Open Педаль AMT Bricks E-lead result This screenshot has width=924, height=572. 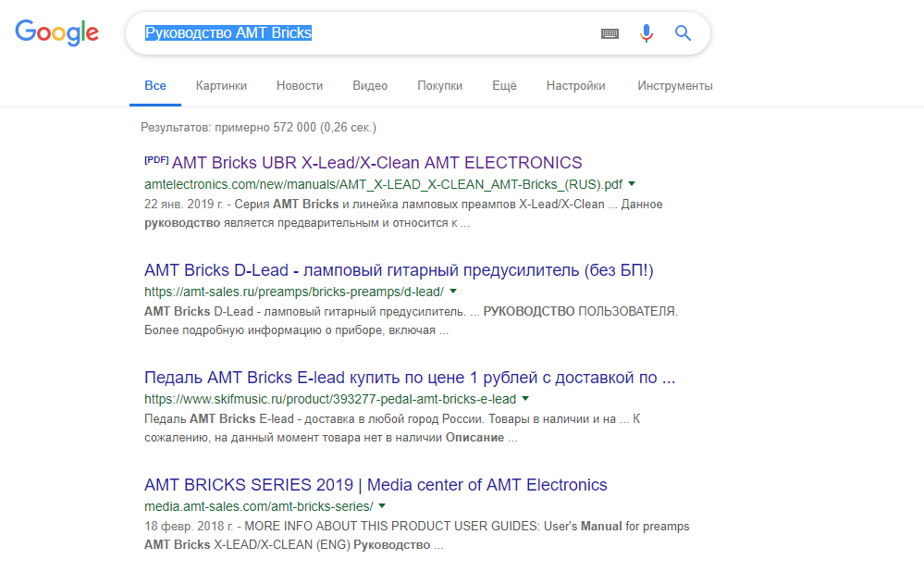(410, 378)
